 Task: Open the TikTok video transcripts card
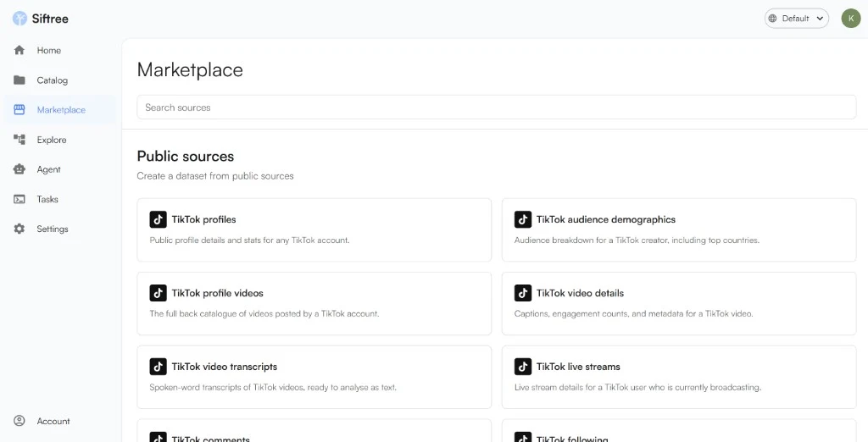[x=314, y=377]
